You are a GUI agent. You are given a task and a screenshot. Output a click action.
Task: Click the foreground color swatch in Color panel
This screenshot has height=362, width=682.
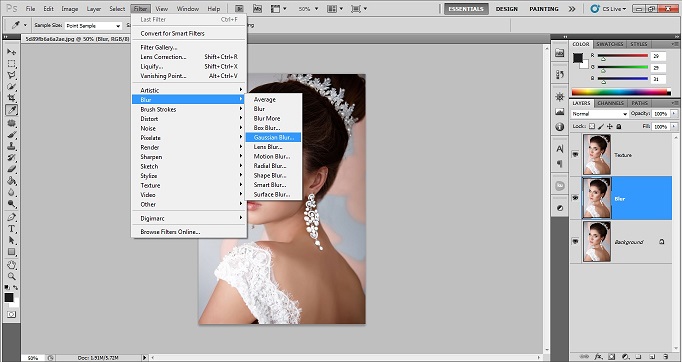pyautogui.click(x=578, y=58)
